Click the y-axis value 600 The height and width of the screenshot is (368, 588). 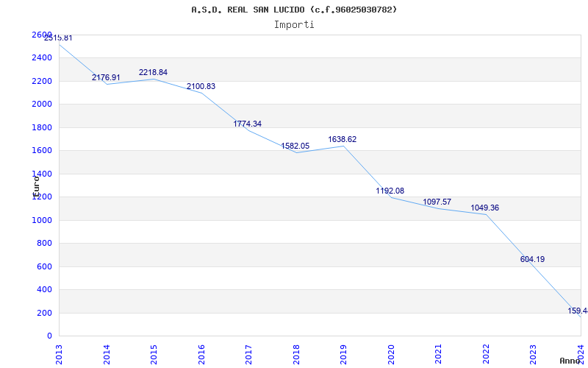tap(45, 266)
